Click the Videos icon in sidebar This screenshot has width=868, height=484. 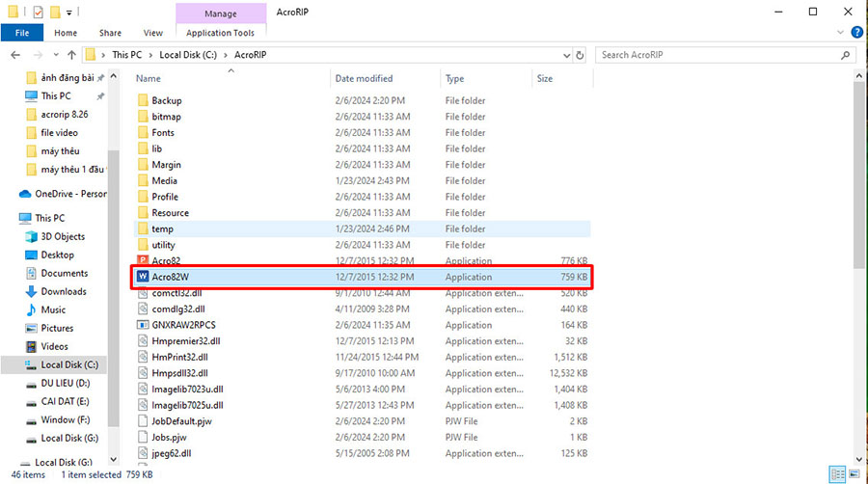pos(32,346)
